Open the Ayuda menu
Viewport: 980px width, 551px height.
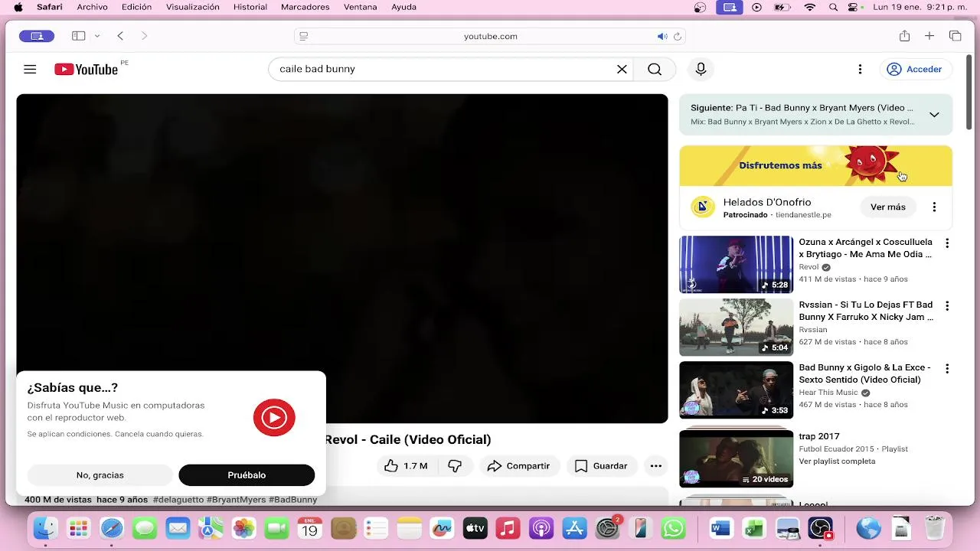403,7
